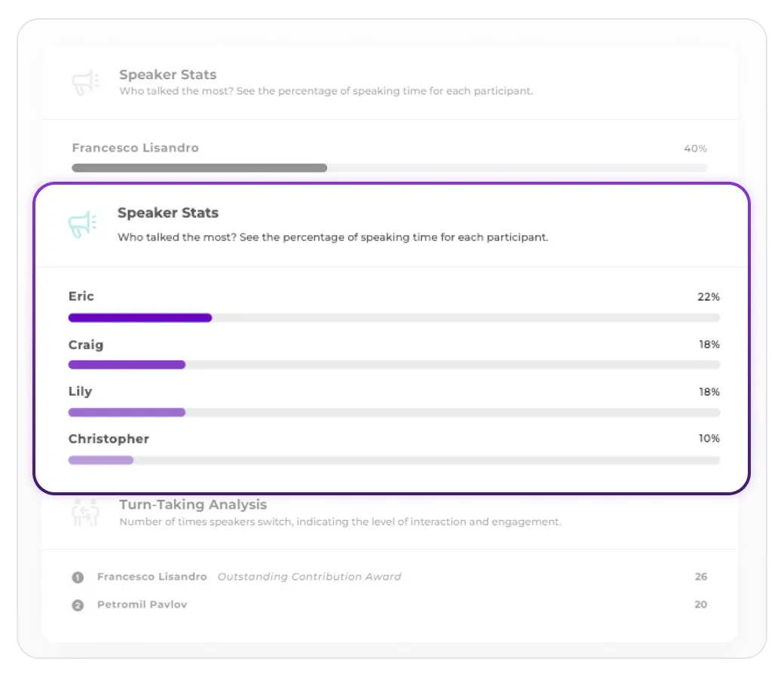Select the Turn-Taking Analysis section title

(x=193, y=504)
